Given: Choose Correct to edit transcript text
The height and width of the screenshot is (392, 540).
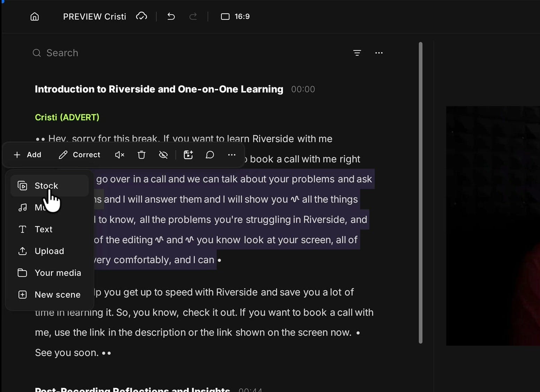Looking at the screenshot, I should (x=80, y=155).
